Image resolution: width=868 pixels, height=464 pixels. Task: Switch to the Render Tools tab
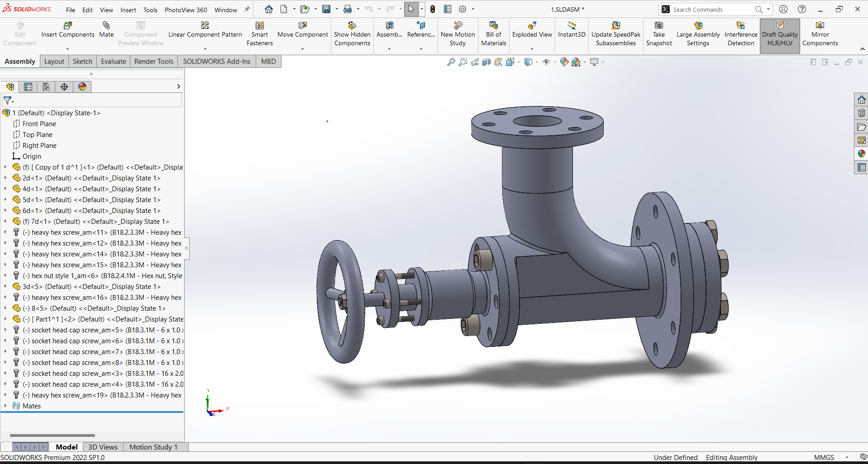click(x=154, y=62)
